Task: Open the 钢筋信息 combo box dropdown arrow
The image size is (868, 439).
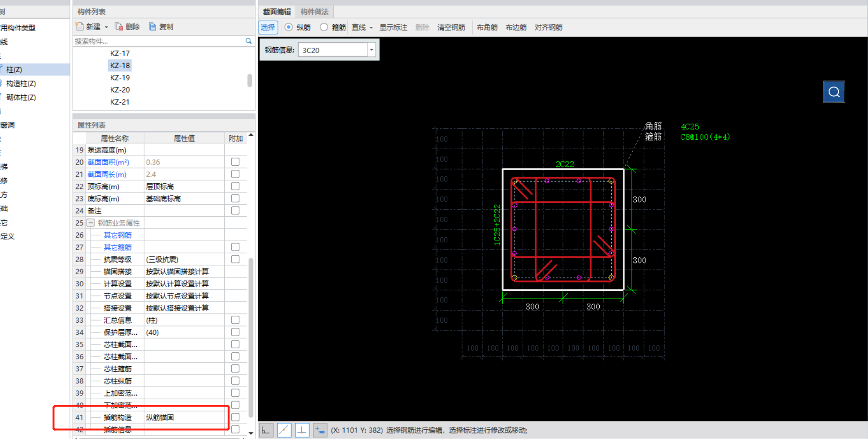Action: pyautogui.click(x=372, y=50)
